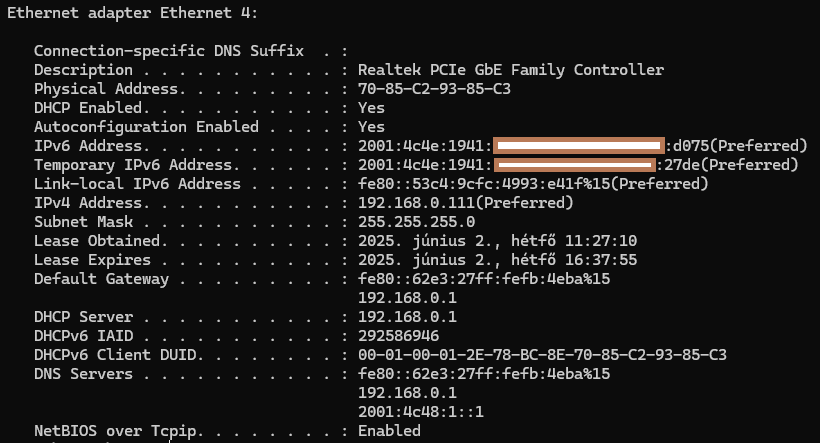Click the DHCPv6 IAID value 292586946
The width and height of the screenshot is (820, 443).
398,336
